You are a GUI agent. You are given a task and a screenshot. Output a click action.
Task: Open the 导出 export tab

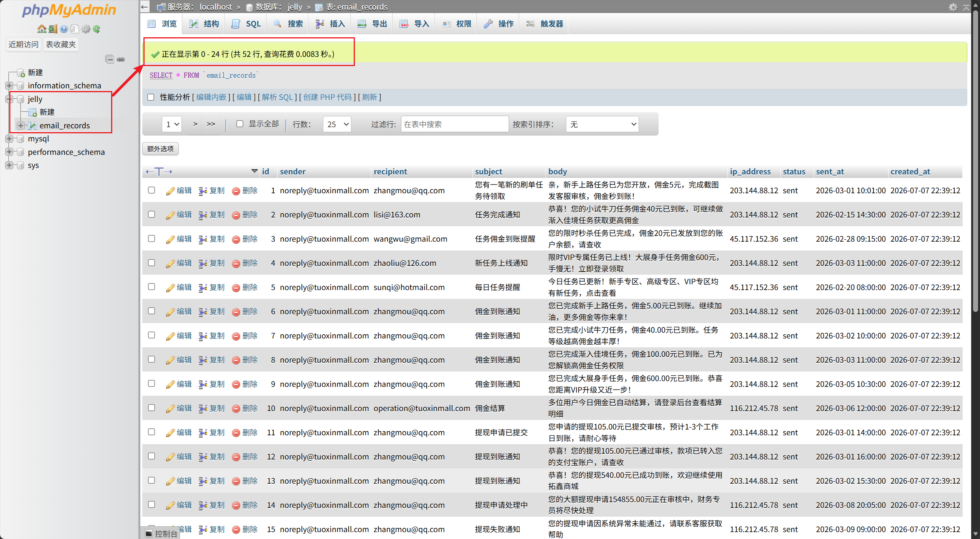(373, 24)
